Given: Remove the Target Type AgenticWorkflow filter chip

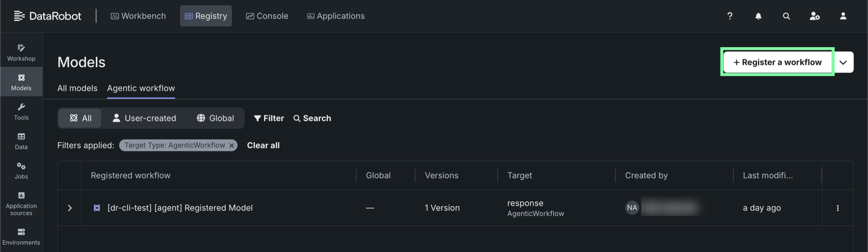Looking at the screenshot, I should click(x=231, y=145).
